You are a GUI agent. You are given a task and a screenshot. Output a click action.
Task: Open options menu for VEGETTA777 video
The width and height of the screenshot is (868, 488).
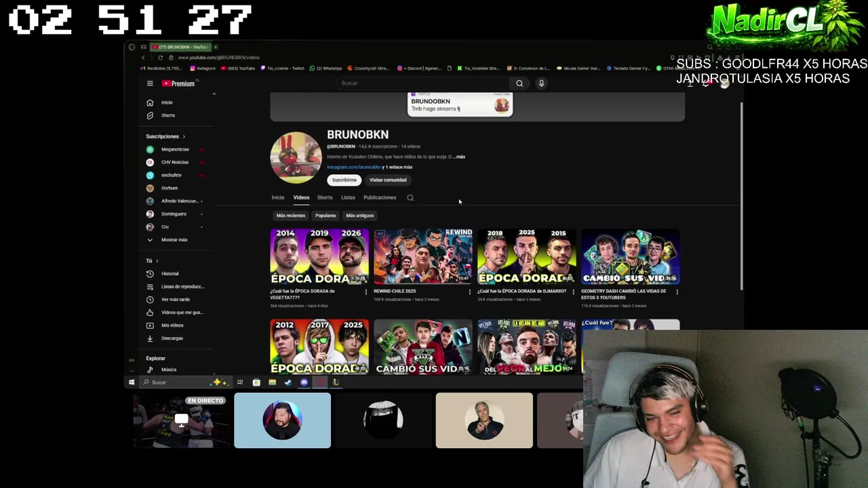point(366,292)
